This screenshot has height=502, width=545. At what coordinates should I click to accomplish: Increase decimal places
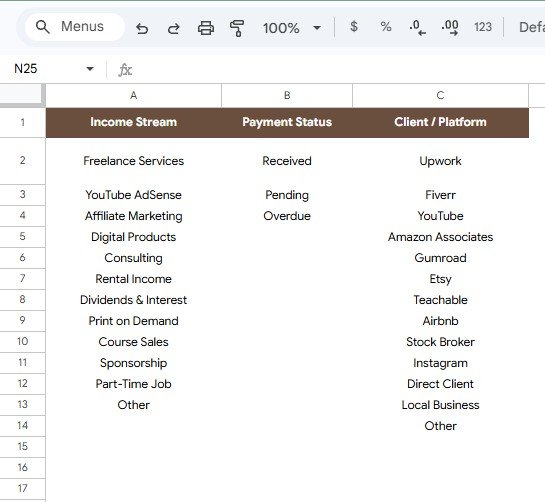450,27
